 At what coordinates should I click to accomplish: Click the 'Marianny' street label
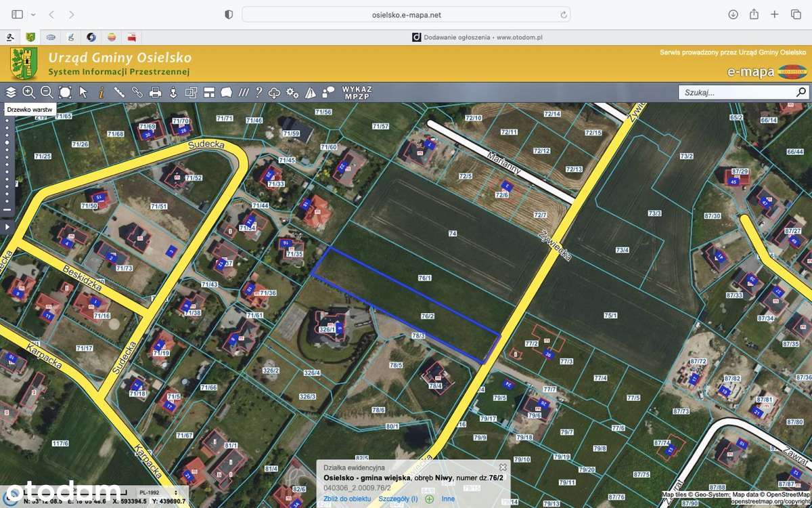click(505, 163)
